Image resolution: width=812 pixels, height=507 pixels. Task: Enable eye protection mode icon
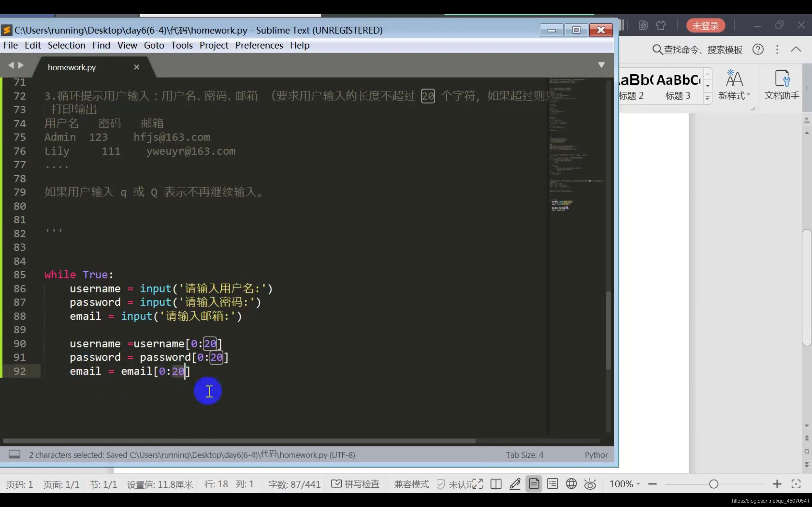click(590, 484)
